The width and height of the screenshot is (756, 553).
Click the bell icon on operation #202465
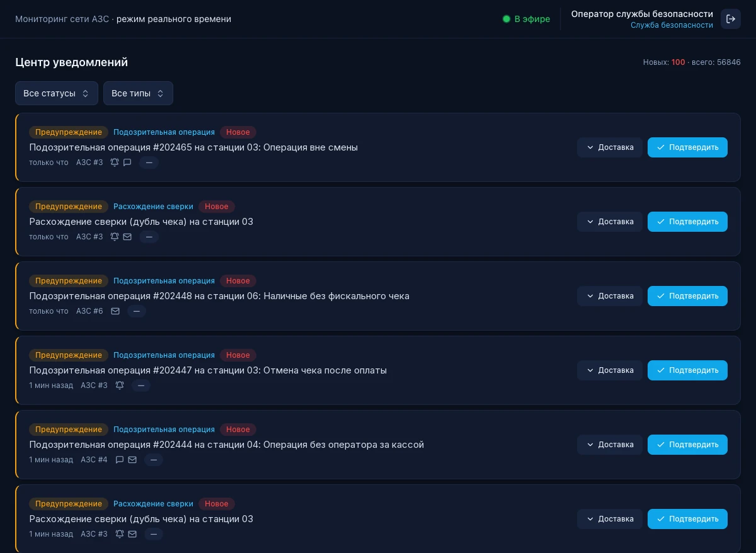tap(115, 162)
